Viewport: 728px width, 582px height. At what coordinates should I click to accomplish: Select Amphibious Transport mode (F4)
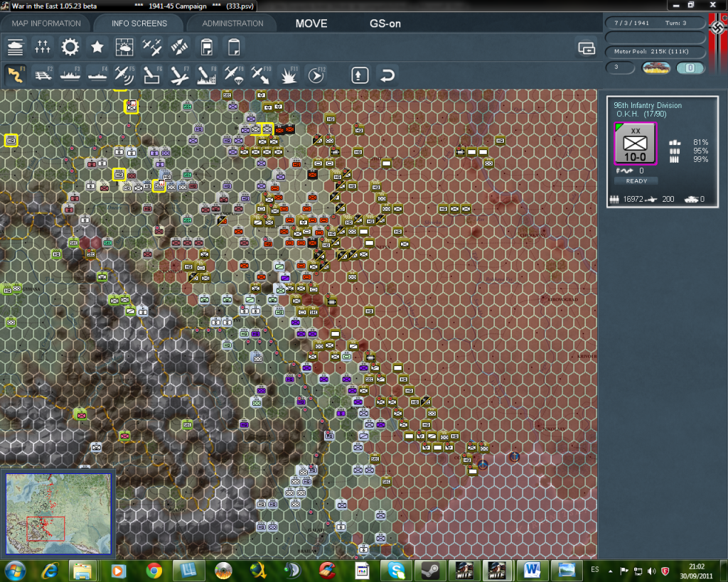point(97,75)
